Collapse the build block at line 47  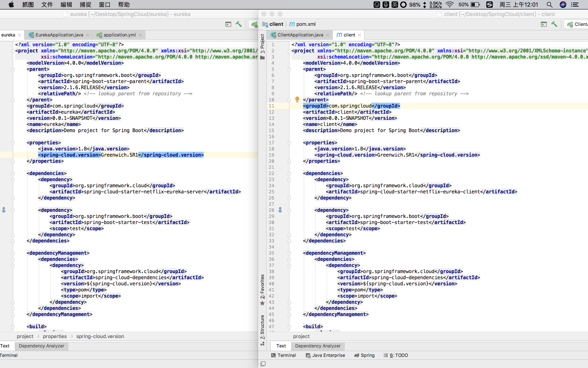(289, 327)
